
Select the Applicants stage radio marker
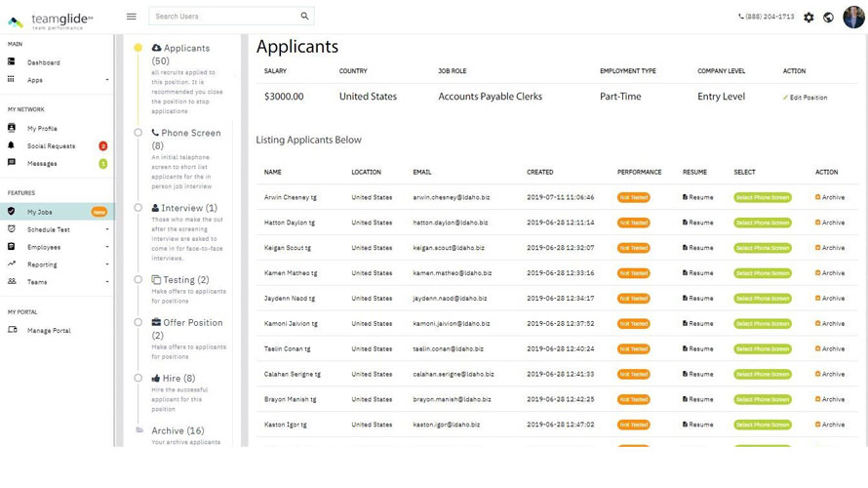tap(138, 48)
